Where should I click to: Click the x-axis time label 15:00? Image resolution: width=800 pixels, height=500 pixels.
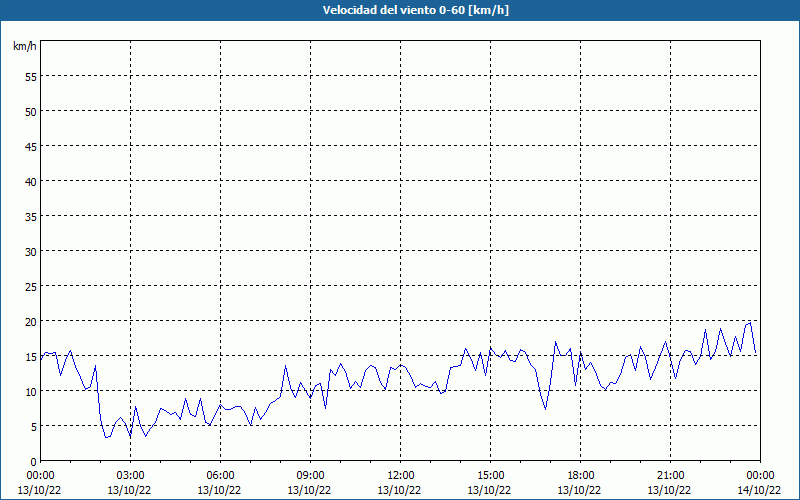point(490,476)
